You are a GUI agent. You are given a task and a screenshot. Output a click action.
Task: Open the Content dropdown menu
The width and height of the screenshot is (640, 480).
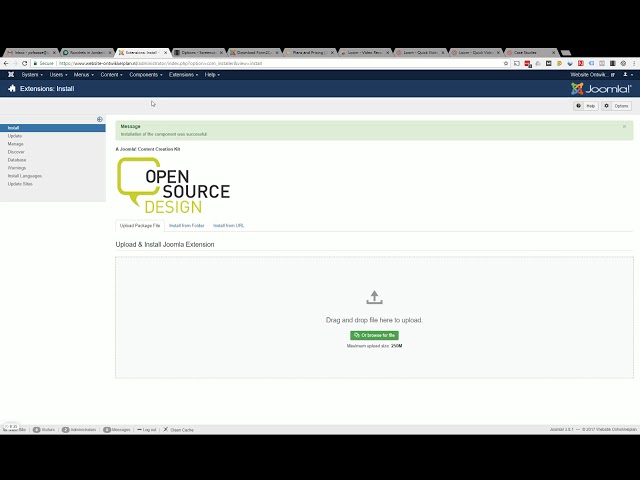pyautogui.click(x=111, y=75)
